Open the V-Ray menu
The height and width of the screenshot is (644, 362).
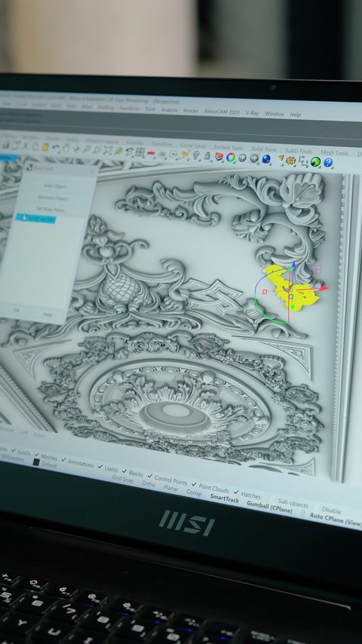point(252,112)
